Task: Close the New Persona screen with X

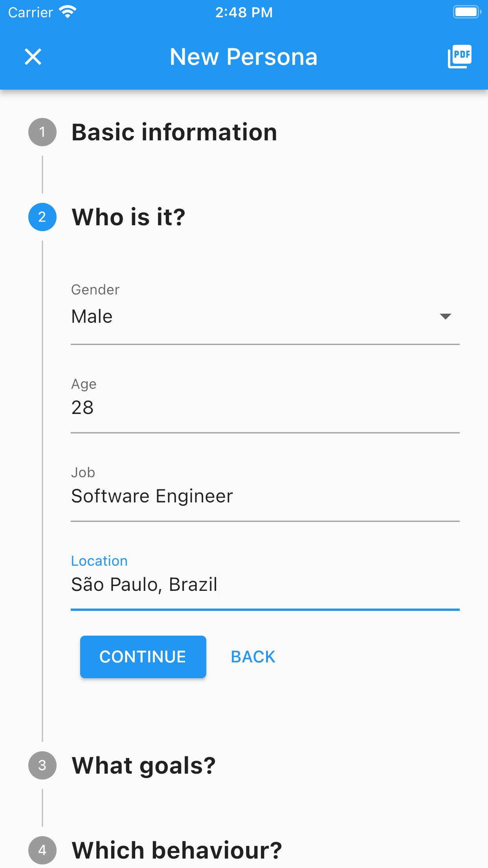Action: [x=33, y=57]
